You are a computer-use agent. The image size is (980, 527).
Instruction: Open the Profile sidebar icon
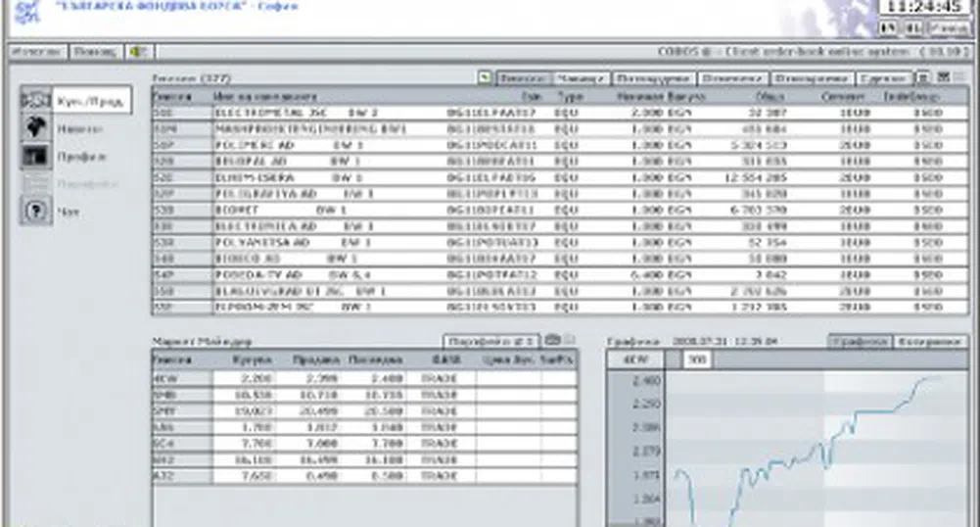click(36, 156)
